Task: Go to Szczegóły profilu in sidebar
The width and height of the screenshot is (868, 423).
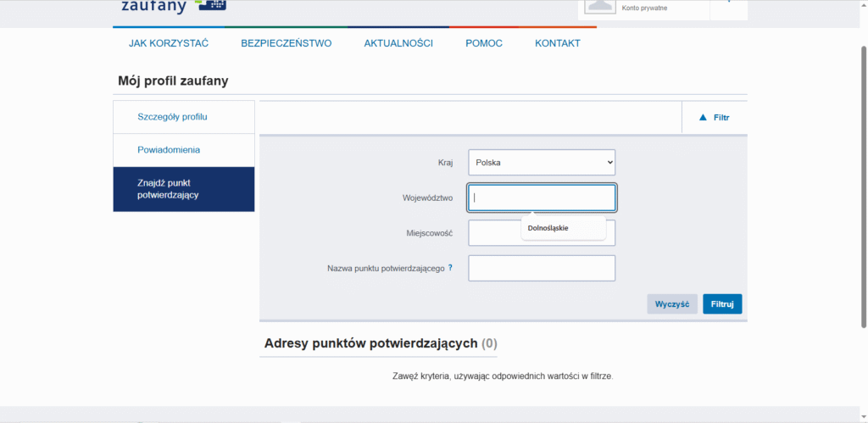Action: [184, 117]
